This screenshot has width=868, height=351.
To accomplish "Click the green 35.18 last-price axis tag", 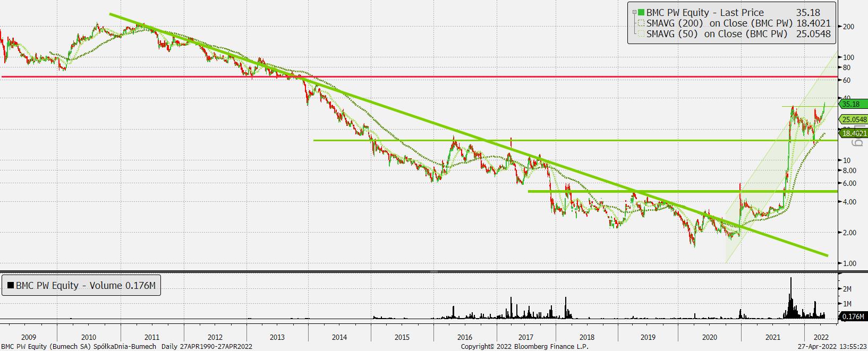I will [x=852, y=105].
